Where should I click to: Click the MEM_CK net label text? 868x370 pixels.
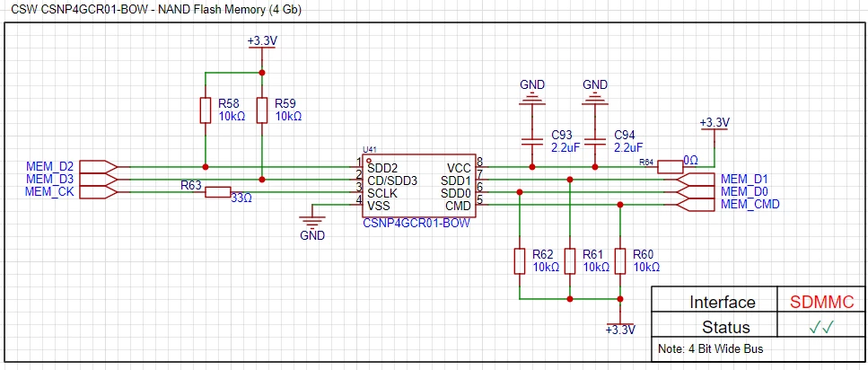pyautogui.click(x=50, y=191)
